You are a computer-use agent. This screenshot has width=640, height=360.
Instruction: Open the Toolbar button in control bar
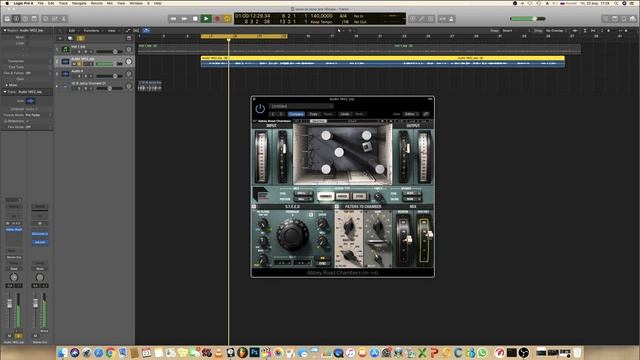click(x=34, y=19)
